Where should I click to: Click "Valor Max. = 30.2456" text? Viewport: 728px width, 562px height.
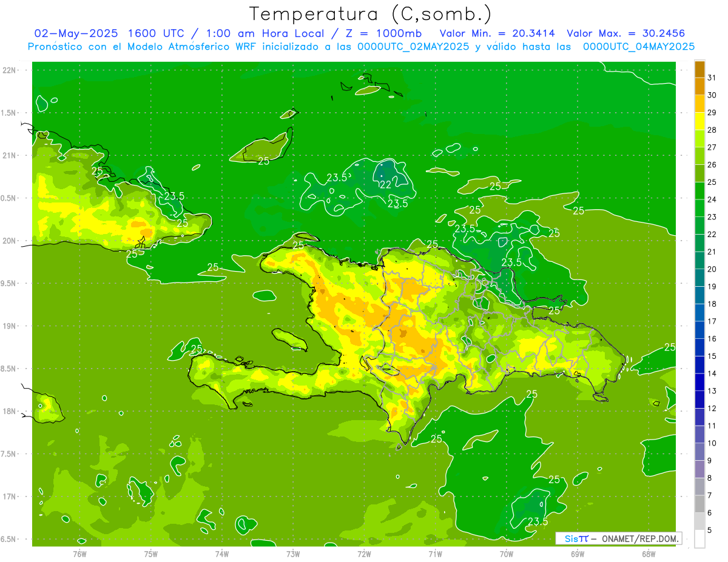pyautogui.click(x=626, y=33)
